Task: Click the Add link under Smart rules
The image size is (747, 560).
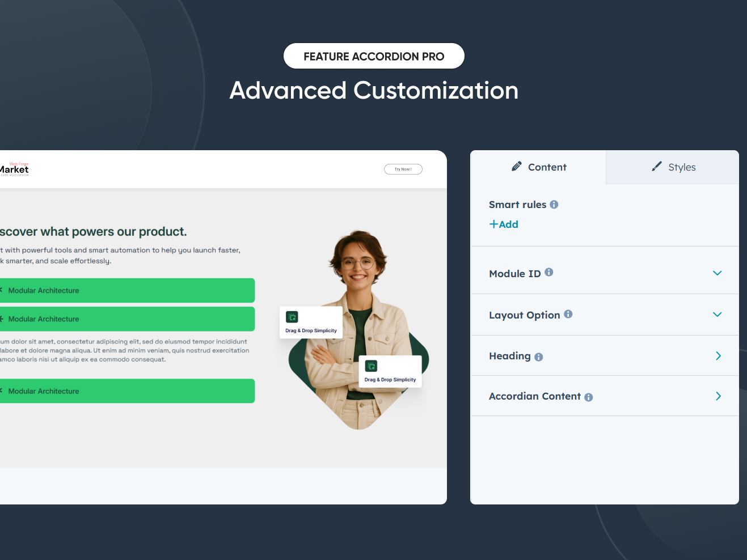Action: (504, 224)
